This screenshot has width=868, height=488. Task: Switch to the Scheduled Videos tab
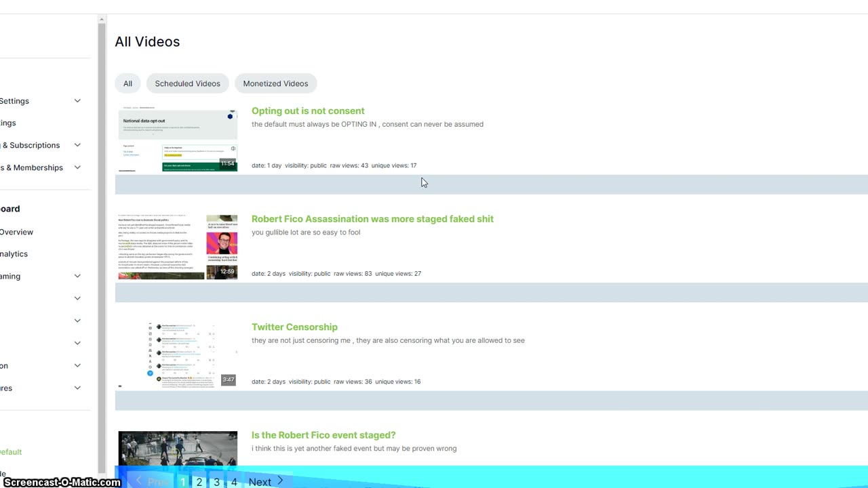click(x=187, y=83)
